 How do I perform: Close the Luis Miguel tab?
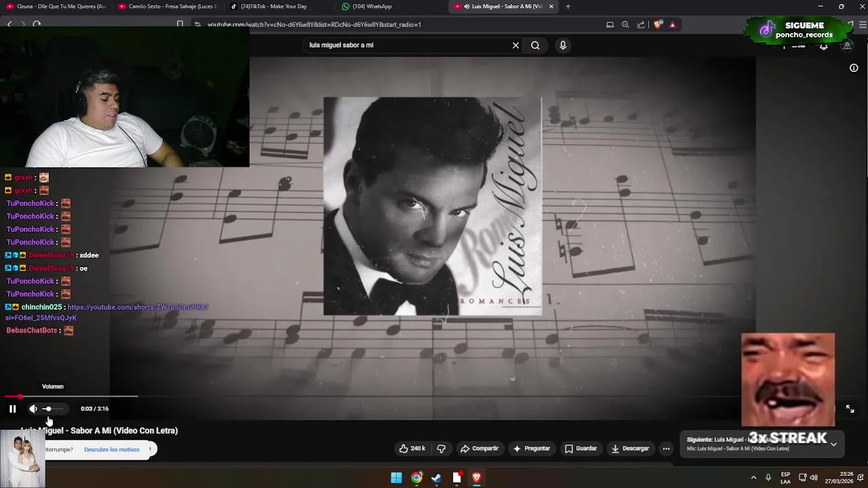point(551,7)
